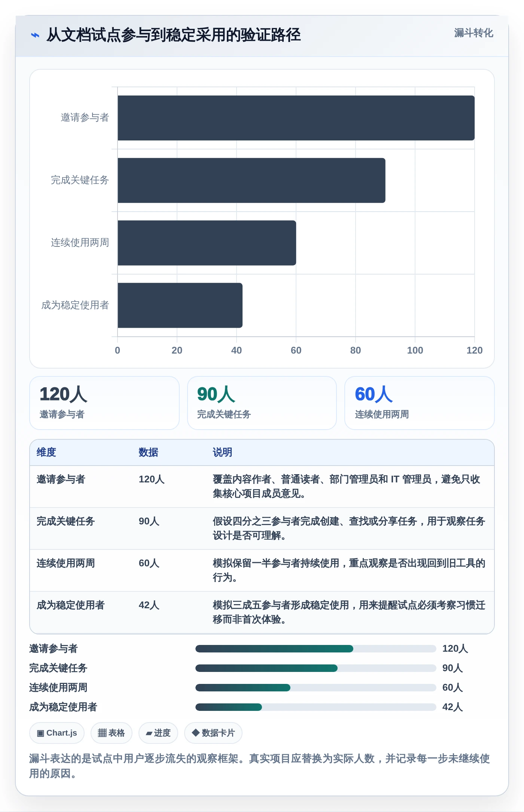The width and height of the screenshot is (524, 812).
Task: Click the chart axis label 邀请参与者
Action: (x=85, y=118)
